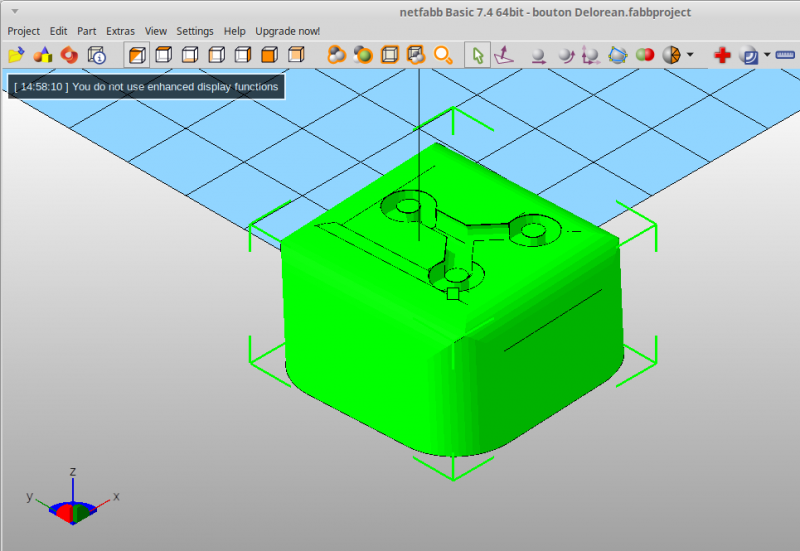This screenshot has height=551, width=800.
Task: Expand the free cut dropdown arrow
Action: point(690,54)
